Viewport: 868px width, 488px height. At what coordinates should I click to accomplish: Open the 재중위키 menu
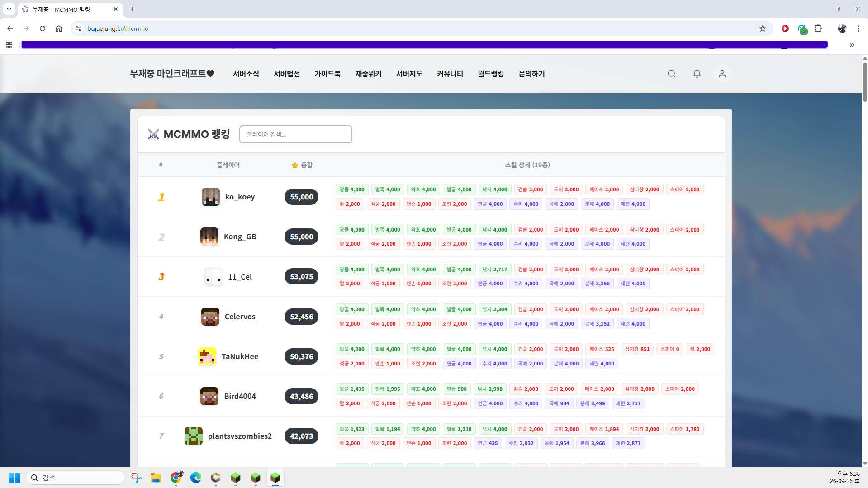(369, 74)
